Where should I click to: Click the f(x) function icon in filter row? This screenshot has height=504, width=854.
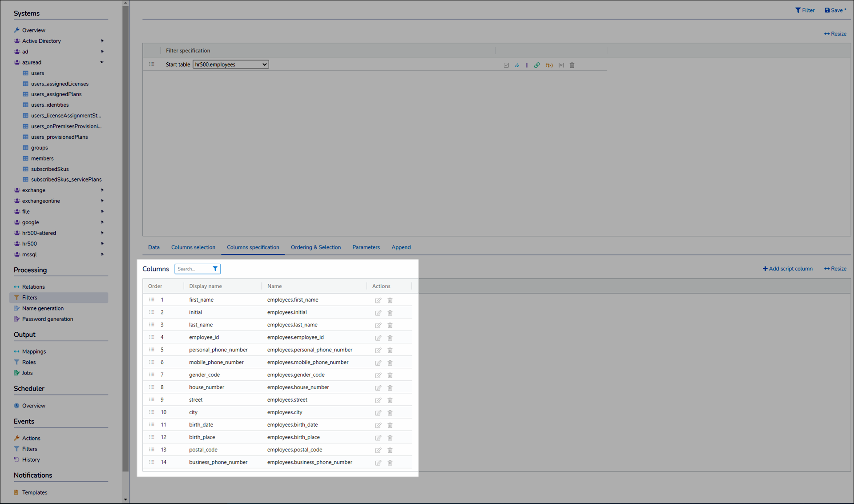[x=549, y=65]
